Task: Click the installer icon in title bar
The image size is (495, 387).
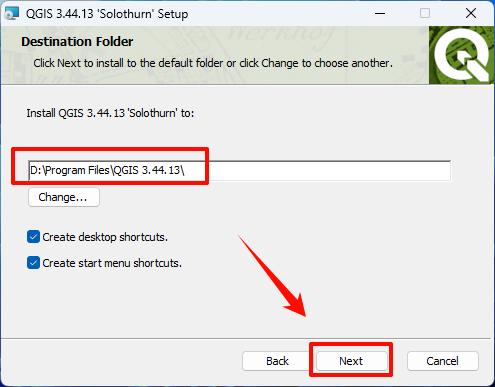Action: tap(12, 13)
